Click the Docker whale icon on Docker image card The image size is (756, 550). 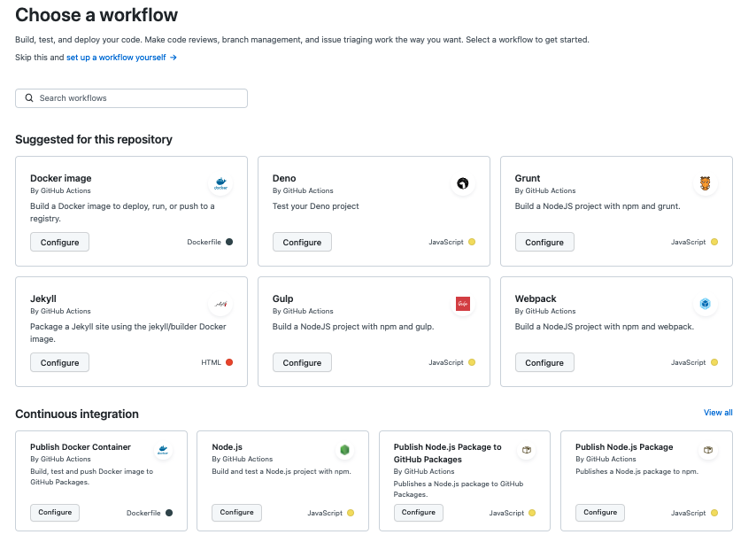point(220,183)
